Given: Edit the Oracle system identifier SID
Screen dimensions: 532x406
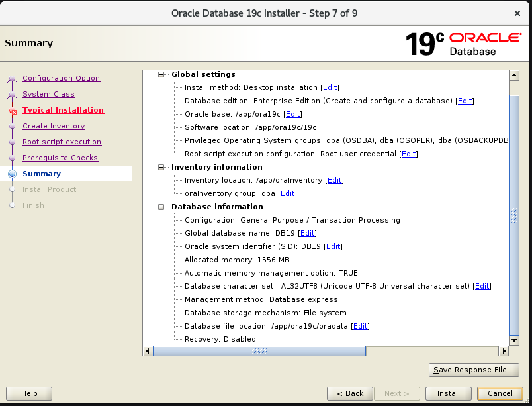Looking at the screenshot, I should point(333,246).
